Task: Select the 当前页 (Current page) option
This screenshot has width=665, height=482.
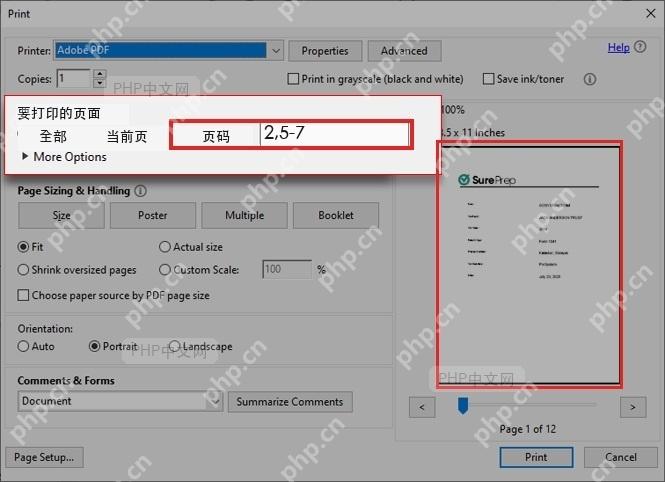Action: [127, 137]
